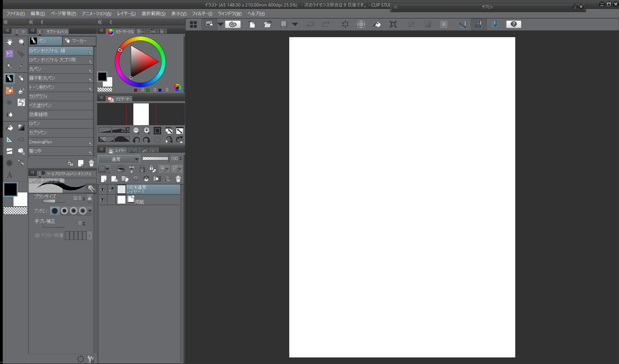Select the Hand (move view) tool
This screenshot has width=619, height=364.
pos(9,42)
